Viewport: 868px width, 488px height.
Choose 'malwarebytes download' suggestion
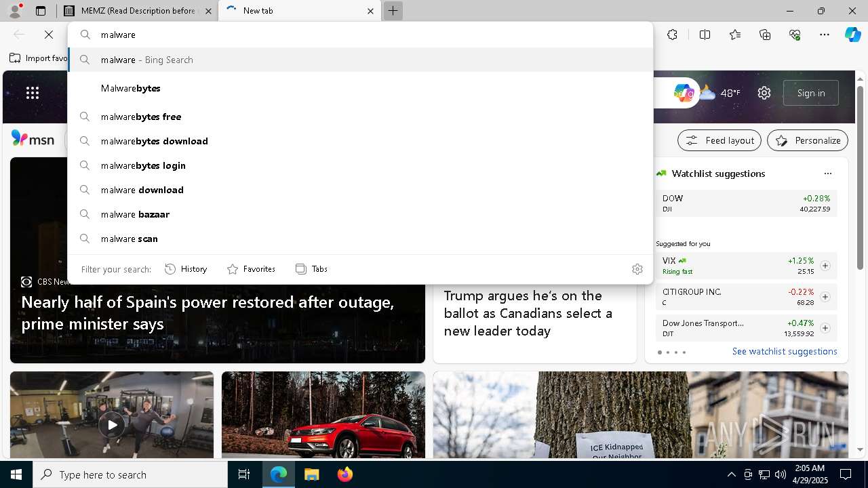pyautogui.click(x=361, y=141)
